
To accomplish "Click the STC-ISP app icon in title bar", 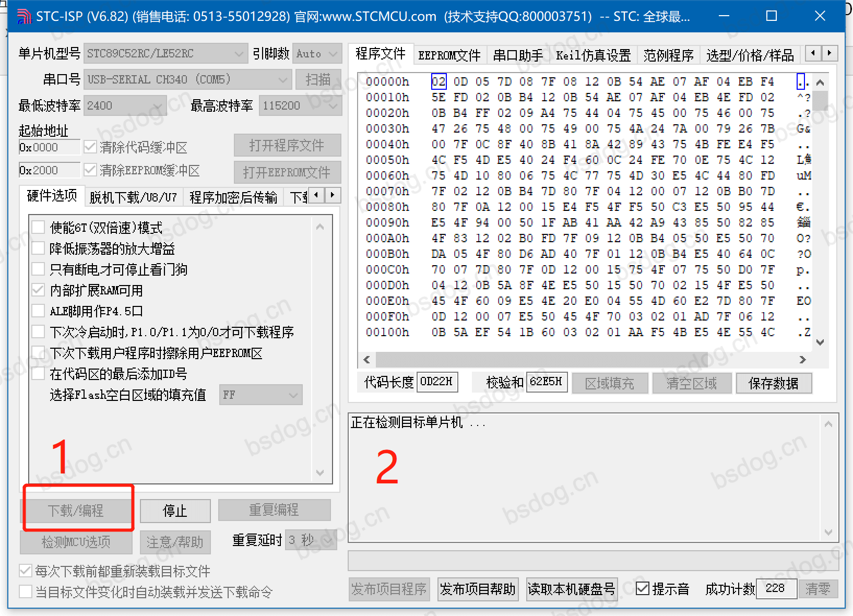I will (x=24, y=17).
